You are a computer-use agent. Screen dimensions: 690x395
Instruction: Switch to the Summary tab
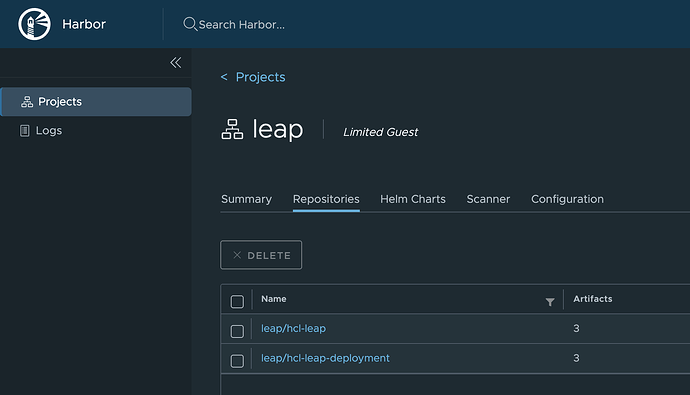(x=246, y=199)
